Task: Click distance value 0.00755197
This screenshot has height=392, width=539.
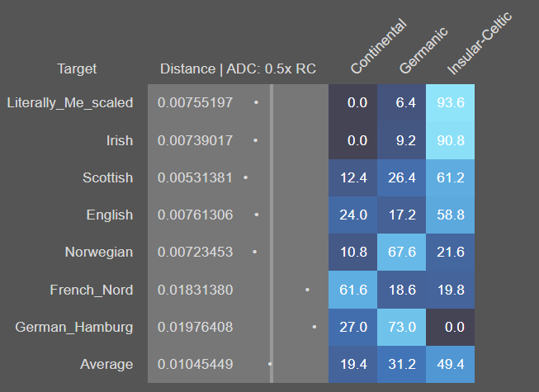Action: click(x=196, y=102)
